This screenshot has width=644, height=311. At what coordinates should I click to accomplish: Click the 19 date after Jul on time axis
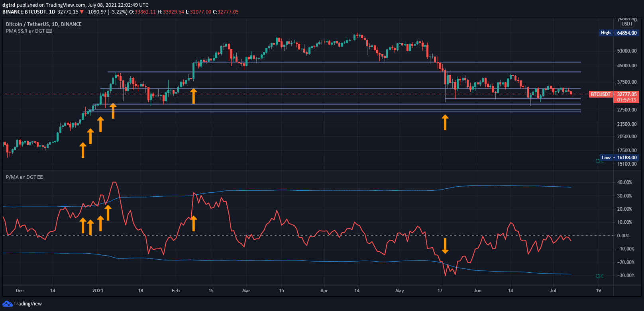[x=598, y=291]
